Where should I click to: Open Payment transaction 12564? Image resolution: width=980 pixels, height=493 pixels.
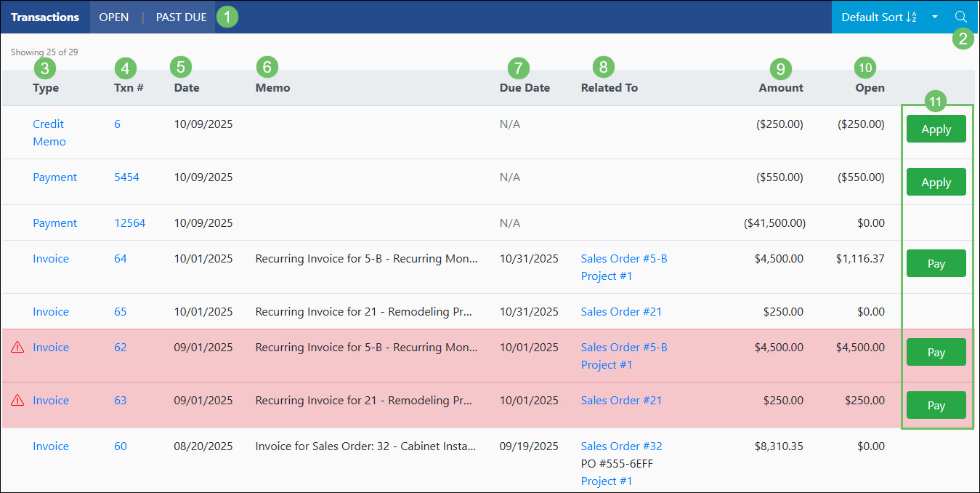point(129,223)
